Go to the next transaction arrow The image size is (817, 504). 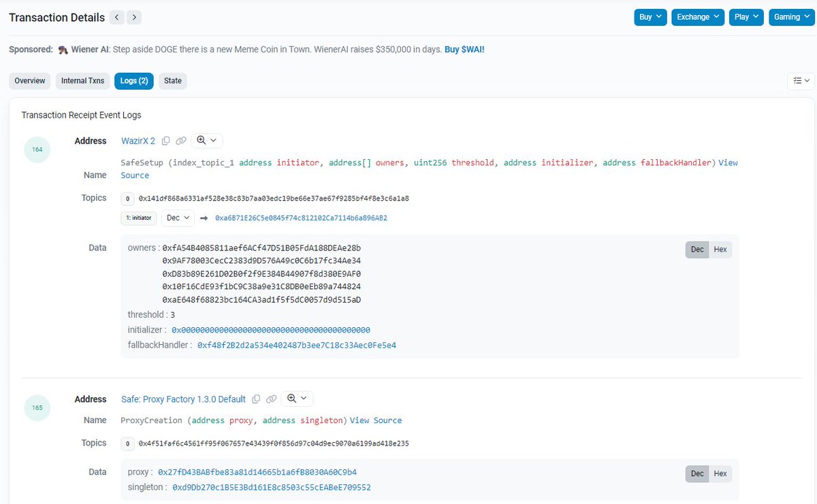(134, 17)
